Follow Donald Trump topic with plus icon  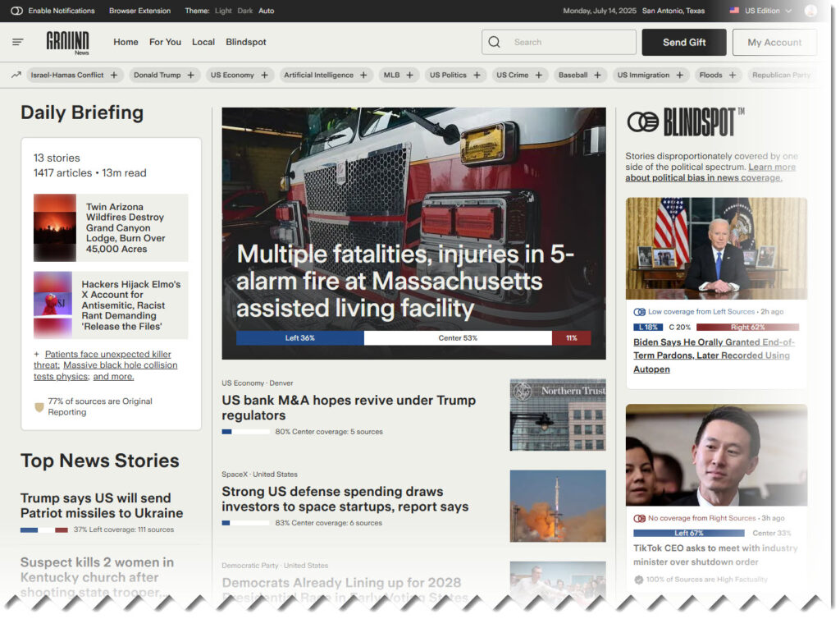coord(190,75)
